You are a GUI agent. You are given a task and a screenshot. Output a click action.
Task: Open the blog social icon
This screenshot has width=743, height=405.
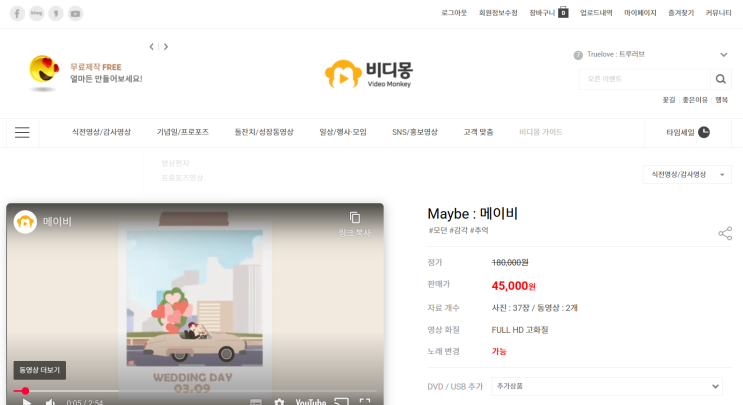36,13
